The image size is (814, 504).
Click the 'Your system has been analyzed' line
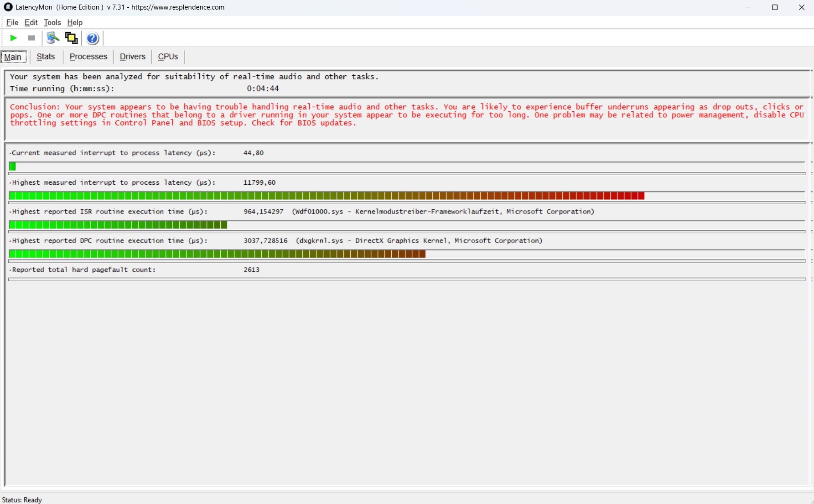[x=194, y=77]
